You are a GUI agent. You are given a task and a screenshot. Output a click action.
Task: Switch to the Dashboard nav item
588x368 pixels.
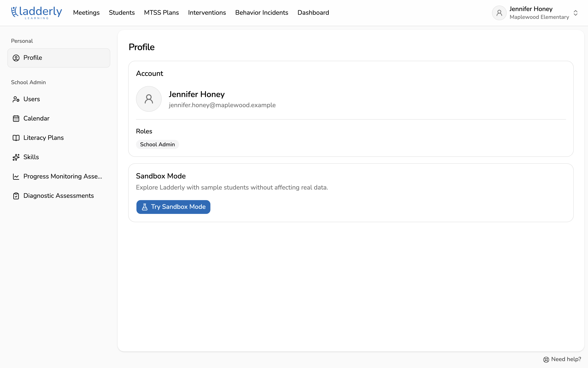[313, 13]
